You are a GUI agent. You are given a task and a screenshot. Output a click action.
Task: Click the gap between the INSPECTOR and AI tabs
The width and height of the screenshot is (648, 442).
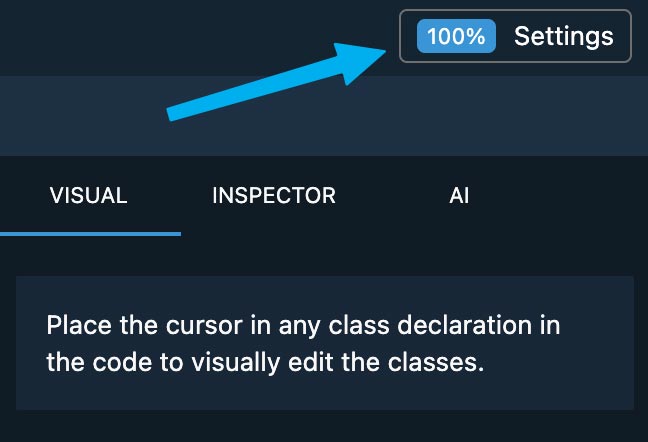tap(393, 195)
